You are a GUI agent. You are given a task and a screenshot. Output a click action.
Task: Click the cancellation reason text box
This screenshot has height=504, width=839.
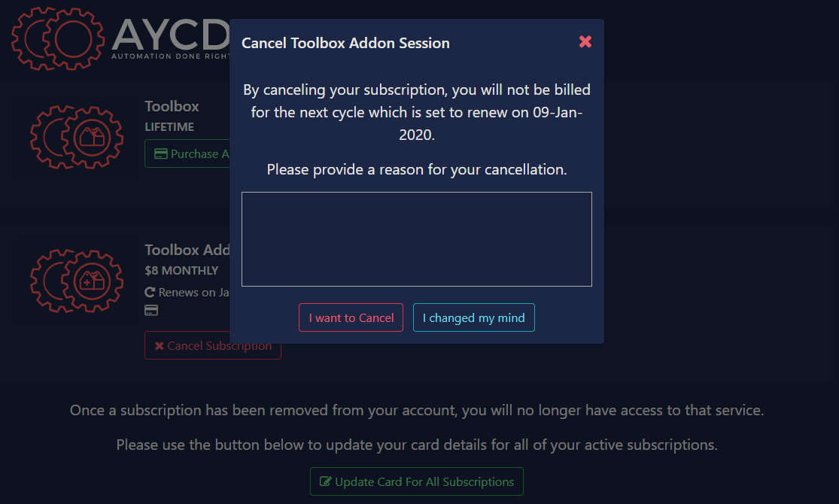coord(416,239)
